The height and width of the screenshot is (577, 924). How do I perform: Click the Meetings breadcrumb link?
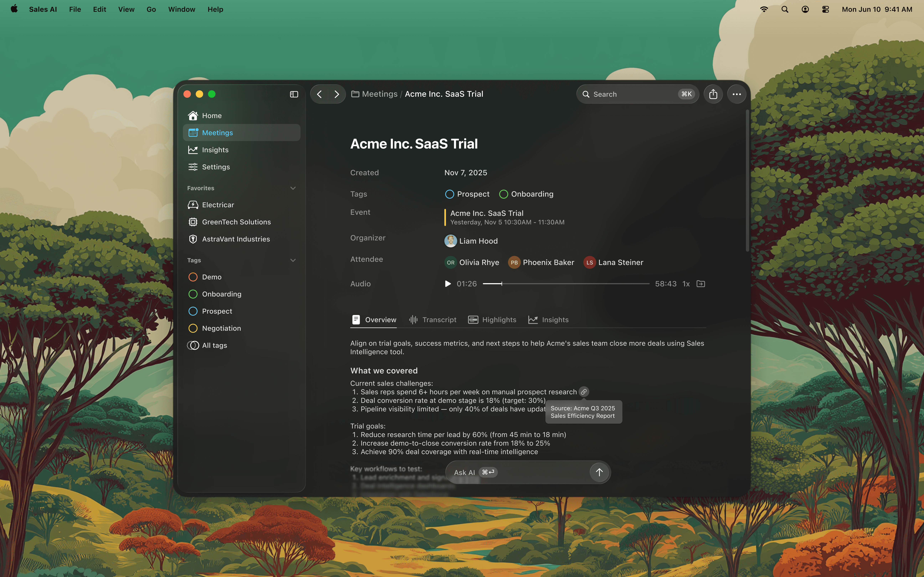point(379,94)
